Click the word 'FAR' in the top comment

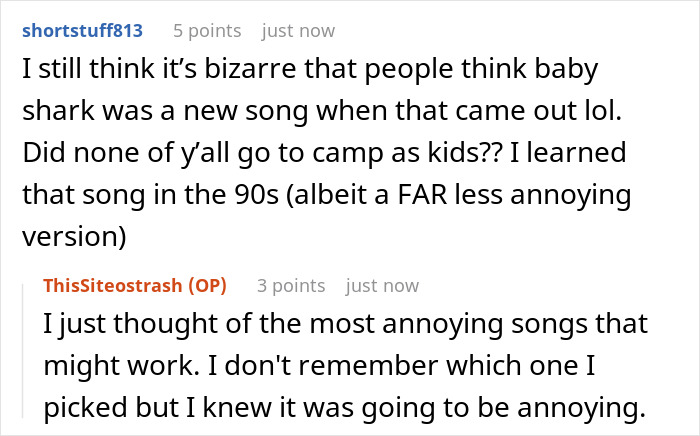[x=422, y=195]
